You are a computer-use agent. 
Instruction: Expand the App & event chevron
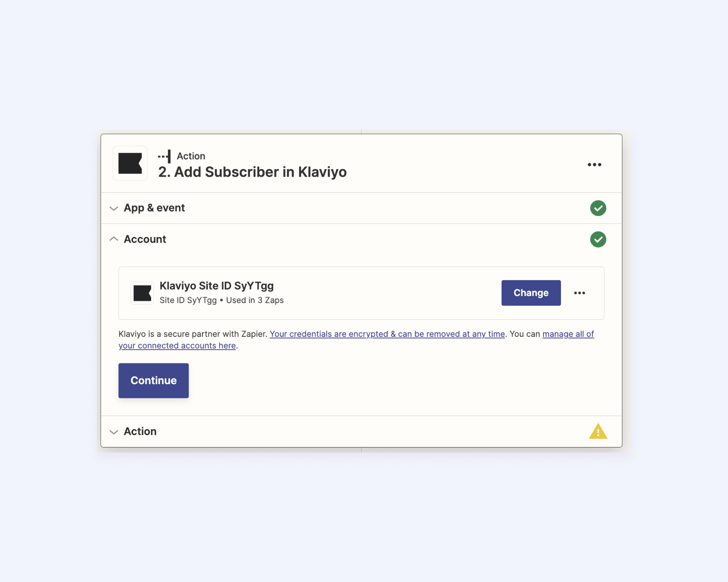click(x=114, y=208)
